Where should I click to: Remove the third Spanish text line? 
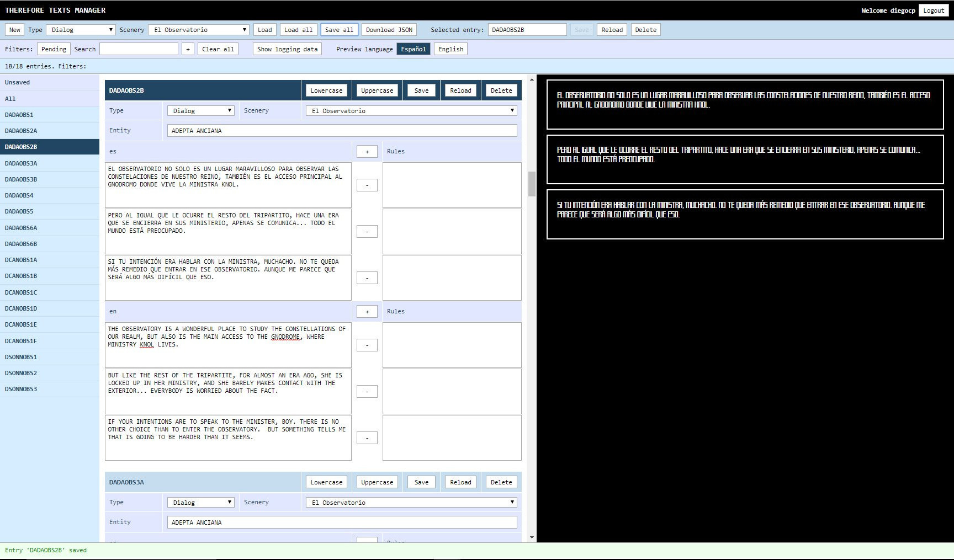point(367,278)
